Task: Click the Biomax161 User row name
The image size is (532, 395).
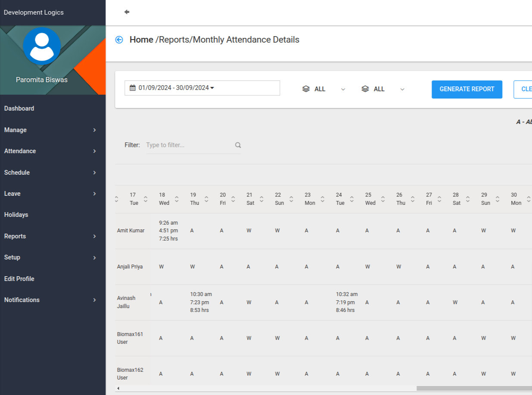Action: pyautogui.click(x=130, y=338)
